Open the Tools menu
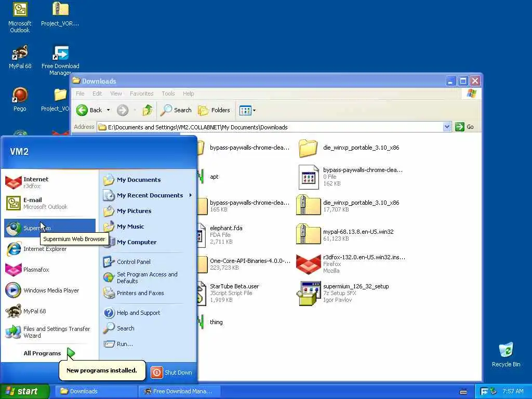The width and height of the screenshot is (532, 399). pyautogui.click(x=168, y=94)
